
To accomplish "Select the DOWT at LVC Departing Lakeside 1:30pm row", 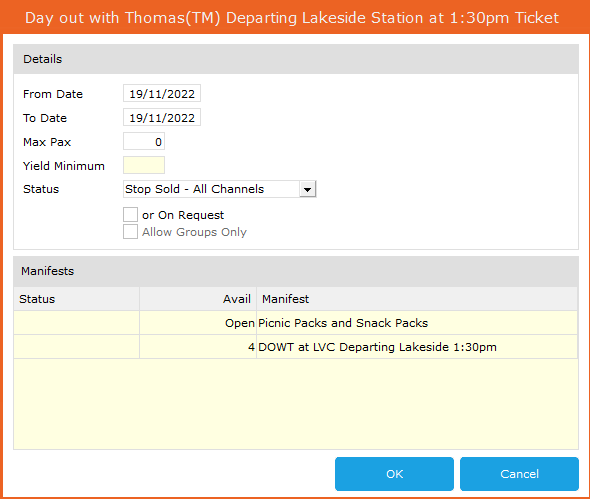I will pos(295,347).
